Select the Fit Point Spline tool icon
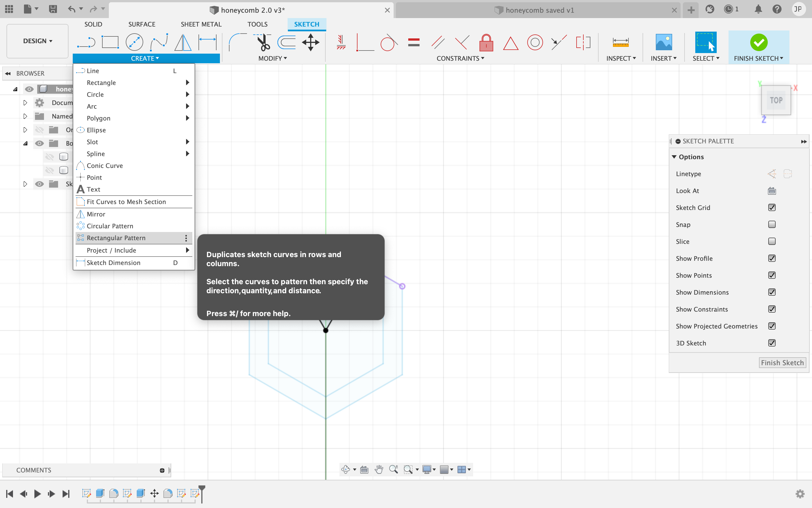This screenshot has width=812, height=508. coord(159,43)
